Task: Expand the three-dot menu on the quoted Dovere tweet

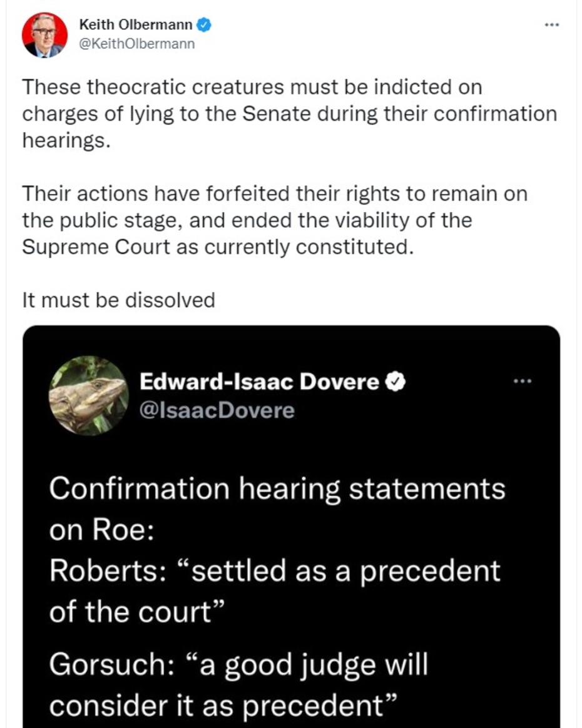Action: [521, 381]
